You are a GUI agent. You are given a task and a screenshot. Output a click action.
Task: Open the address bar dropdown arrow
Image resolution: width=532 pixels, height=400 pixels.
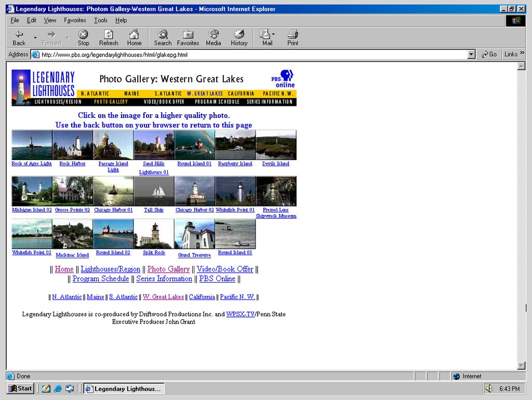(471, 54)
